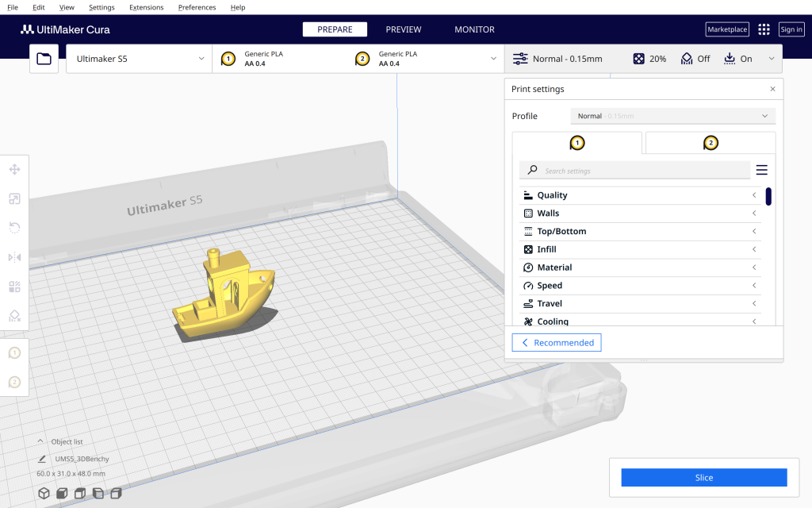Select the Scale tool
Viewport: 812px width, 508px height.
(14, 198)
